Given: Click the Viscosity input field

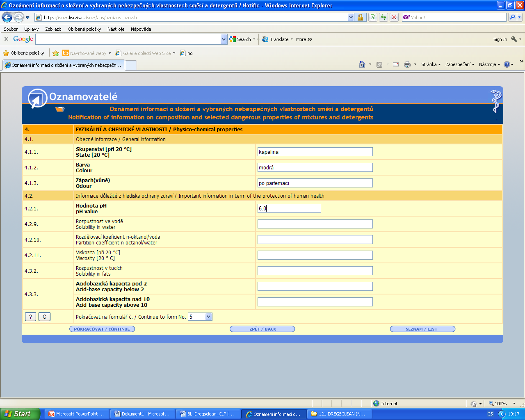Looking at the screenshot, I should pos(315,255).
